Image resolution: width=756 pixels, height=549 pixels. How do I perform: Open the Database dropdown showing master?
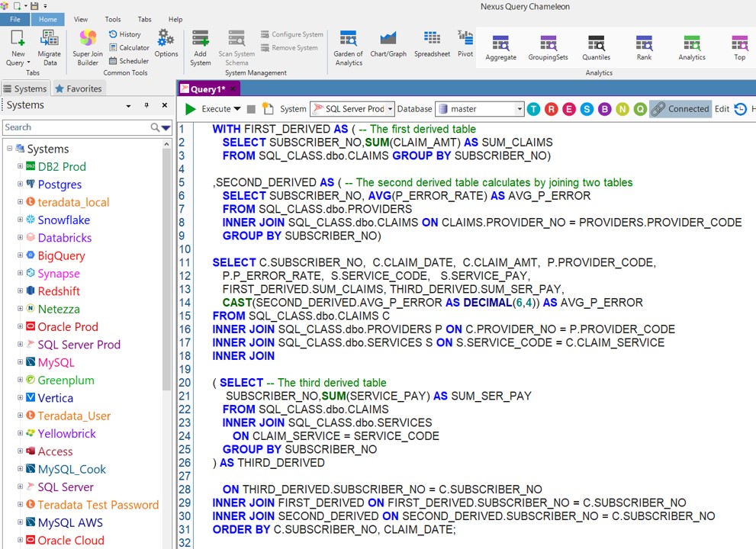coord(479,109)
